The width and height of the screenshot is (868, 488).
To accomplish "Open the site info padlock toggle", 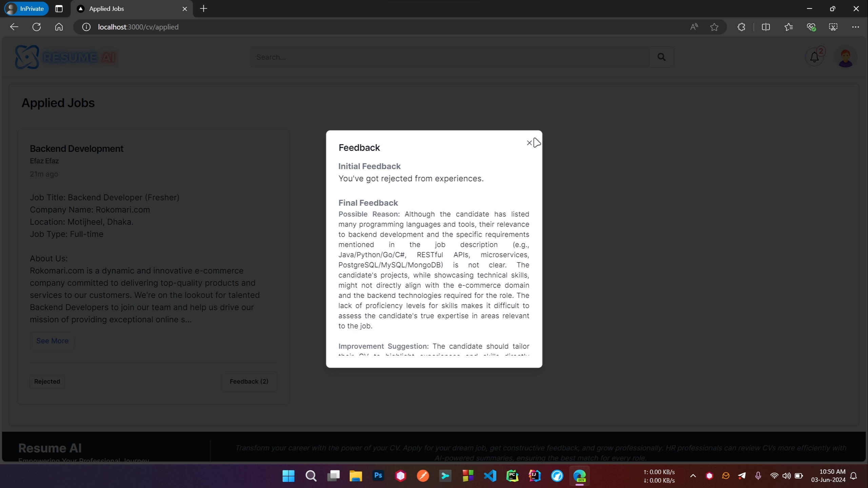I will pyautogui.click(x=86, y=27).
